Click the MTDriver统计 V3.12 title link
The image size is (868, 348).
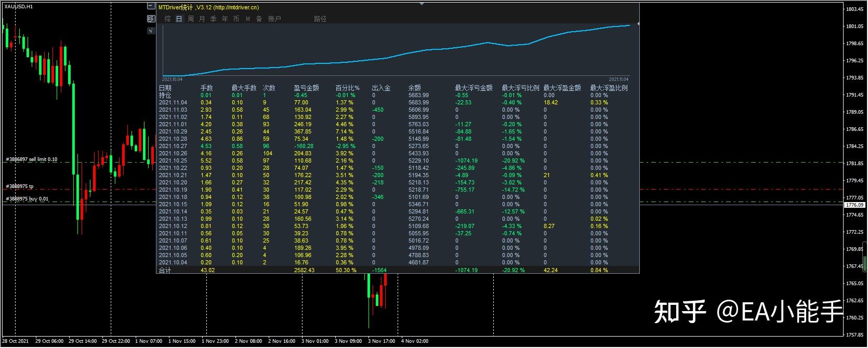tap(208, 7)
